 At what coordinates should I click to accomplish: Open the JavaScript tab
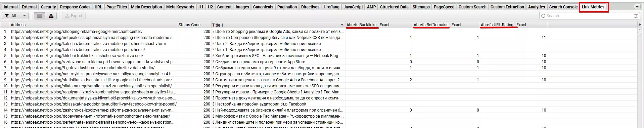[353, 7]
